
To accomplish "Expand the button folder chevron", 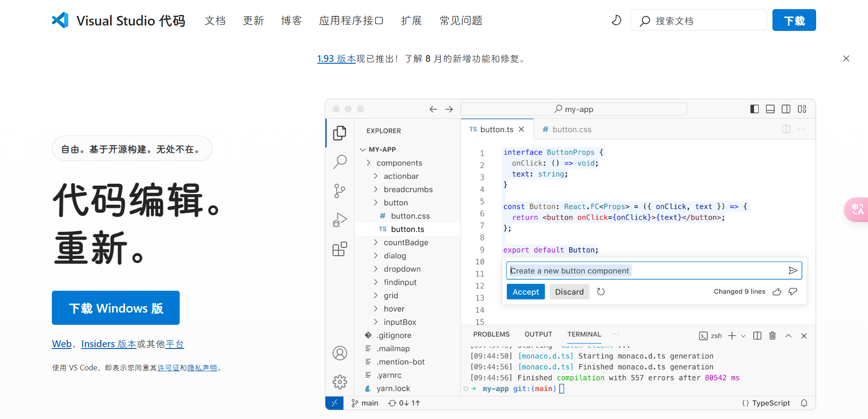I will point(376,202).
